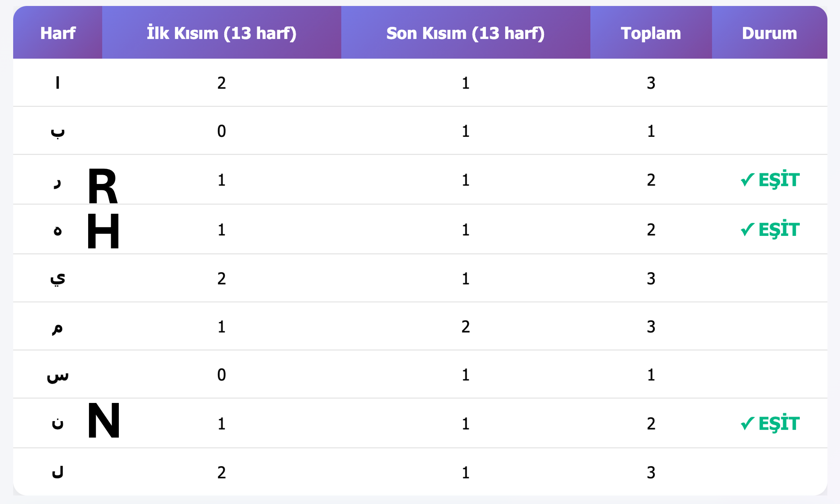Image resolution: width=840 pixels, height=504 pixels.
Task: Click the large black R letter
Action: click(x=103, y=186)
